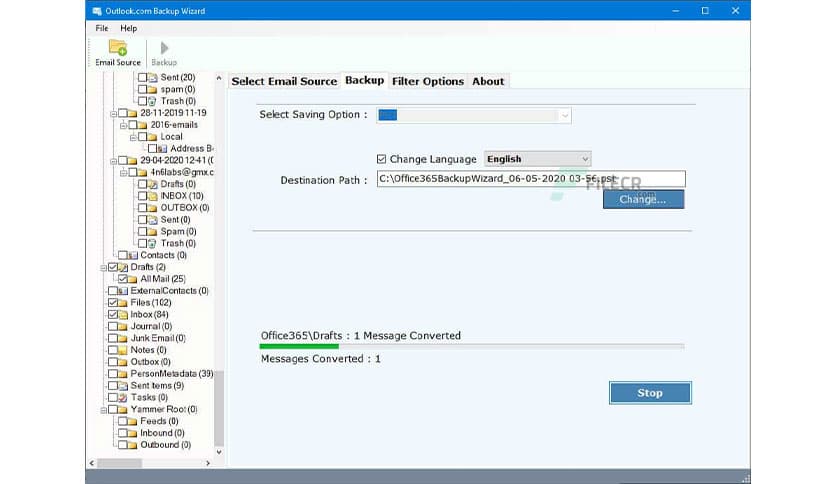This screenshot has height=484, width=836.
Task: Click the folder tree vertical scrollbar thumb
Action: click(219, 408)
